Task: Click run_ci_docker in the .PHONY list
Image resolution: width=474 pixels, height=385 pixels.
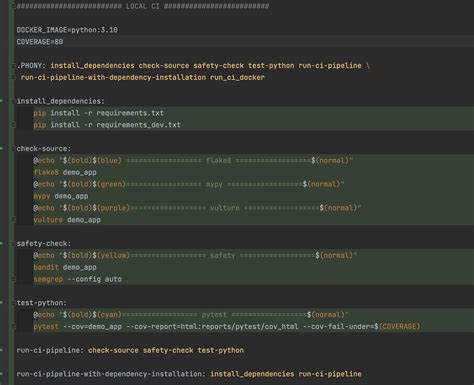Action: pos(237,78)
